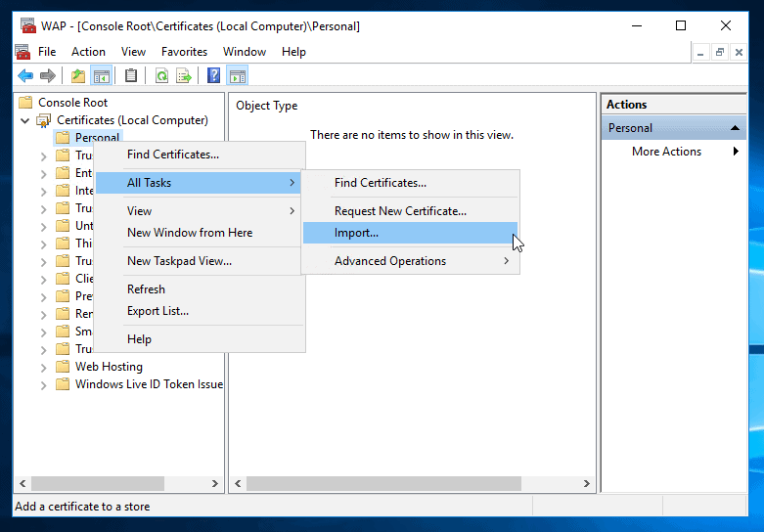Click folder icon next to 'Inte' store

63,191
